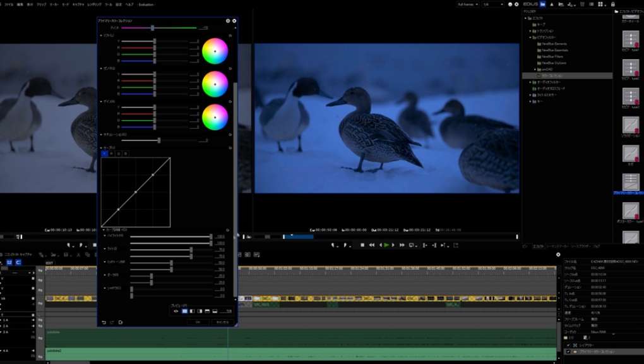Click the undo arrow in color correction dialog

pos(104,322)
